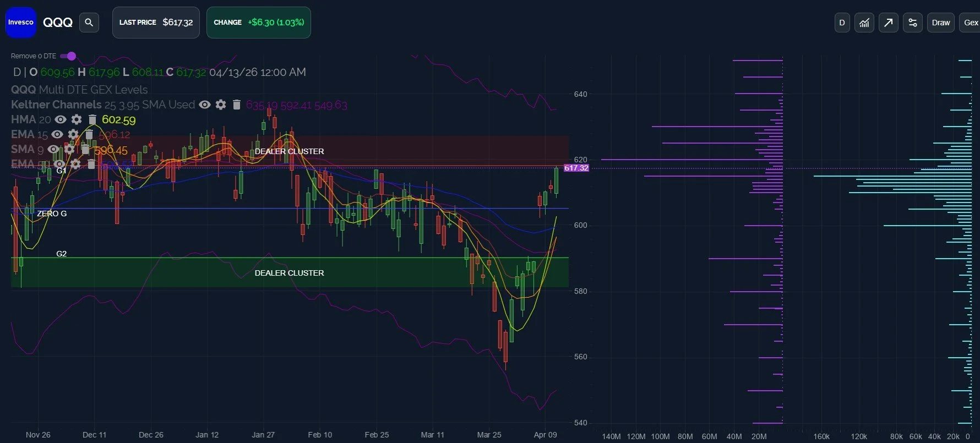Open chart settings sliders icon
This screenshot has width=980, height=443.
[x=913, y=23]
